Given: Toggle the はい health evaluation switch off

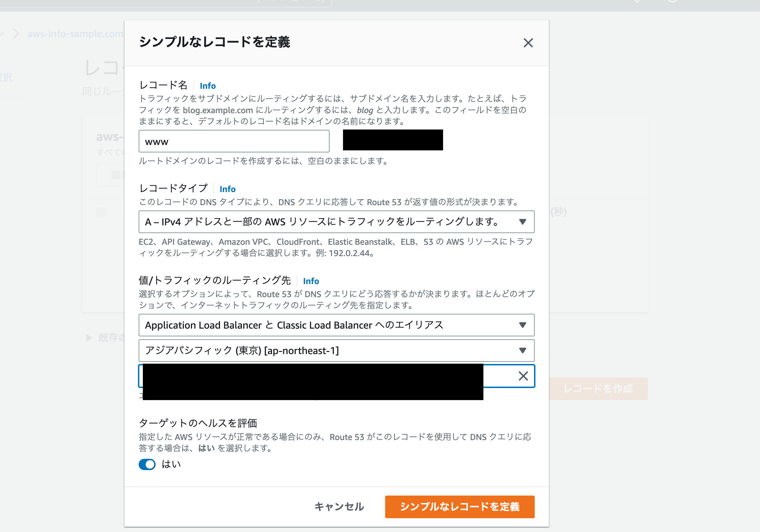Looking at the screenshot, I should tap(147, 464).
